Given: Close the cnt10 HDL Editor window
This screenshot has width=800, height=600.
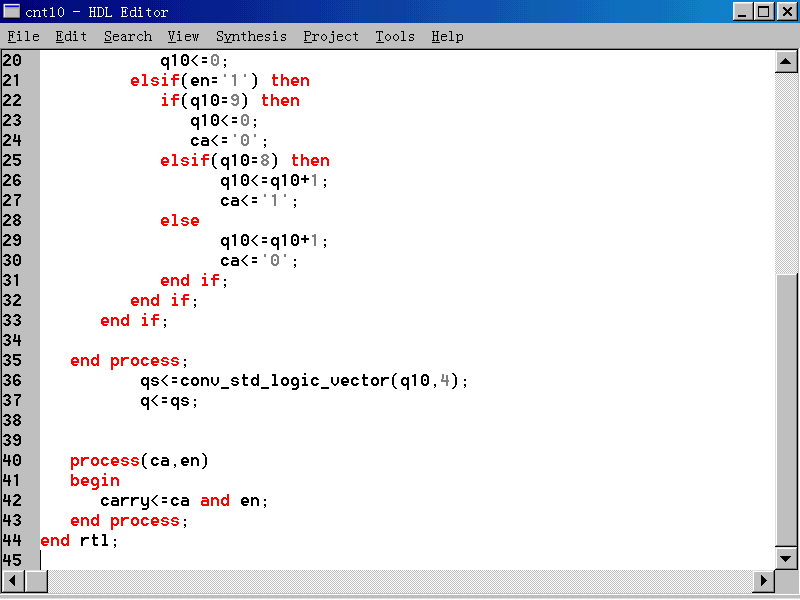Looking at the screenshot, I should point(787,11).
